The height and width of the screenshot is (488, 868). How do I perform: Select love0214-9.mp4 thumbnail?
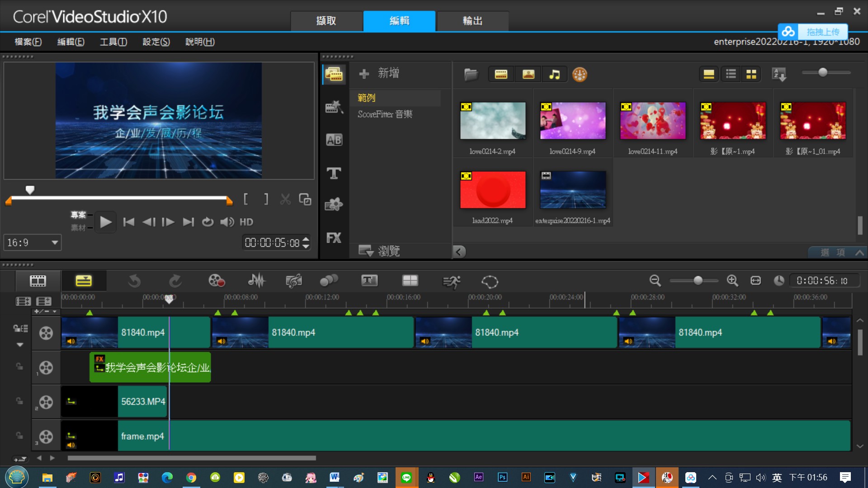(573, 121)
